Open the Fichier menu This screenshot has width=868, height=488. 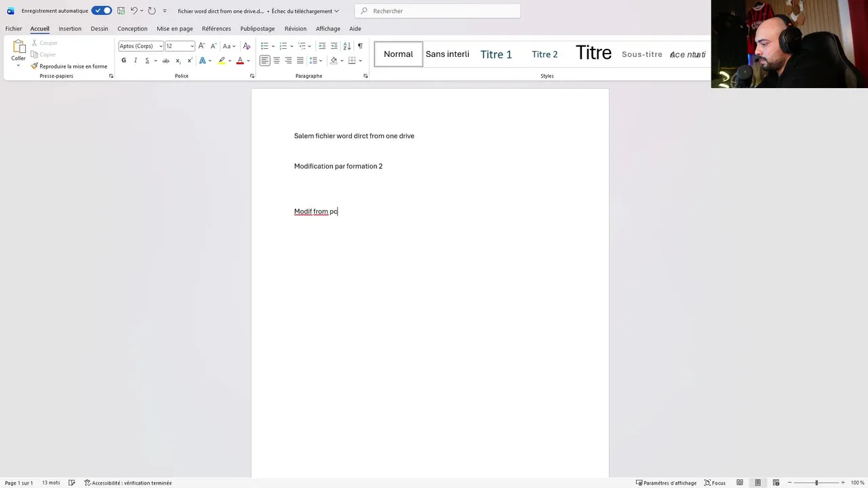pyautogui.click(x=14, y=28)
